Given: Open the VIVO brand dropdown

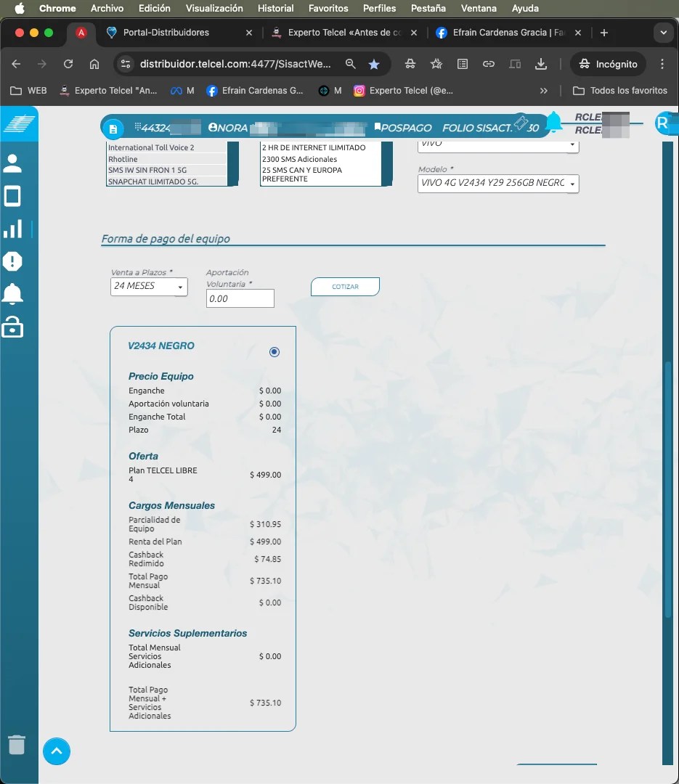Looking at the screenshot, I should [x=498, y=146].
